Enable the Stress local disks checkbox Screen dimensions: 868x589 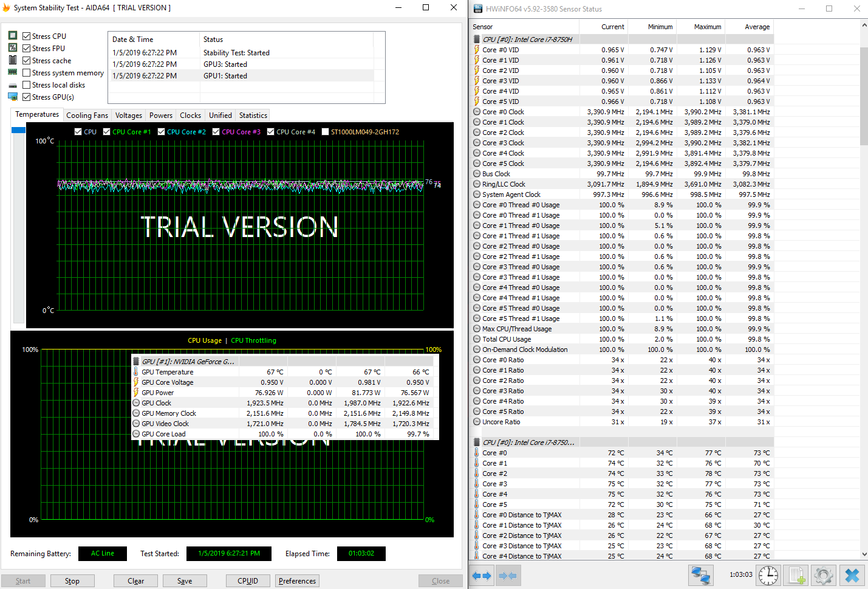(x=26, y=84)
